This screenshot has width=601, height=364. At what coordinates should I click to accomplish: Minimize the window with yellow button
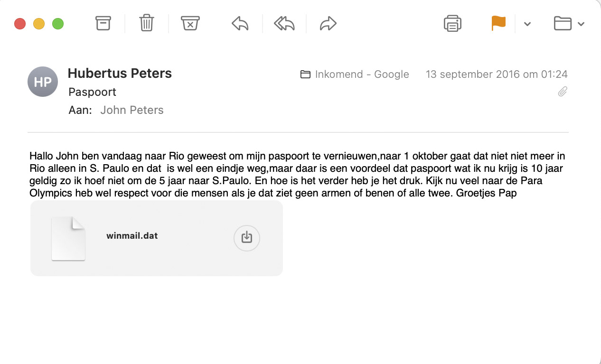click(39, 24)
